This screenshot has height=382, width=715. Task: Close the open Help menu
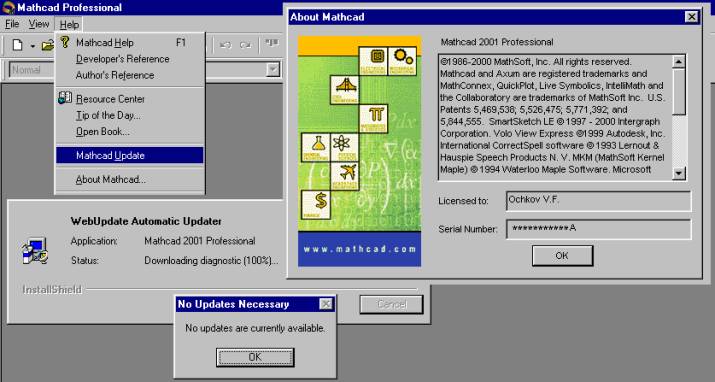point(69,25)
